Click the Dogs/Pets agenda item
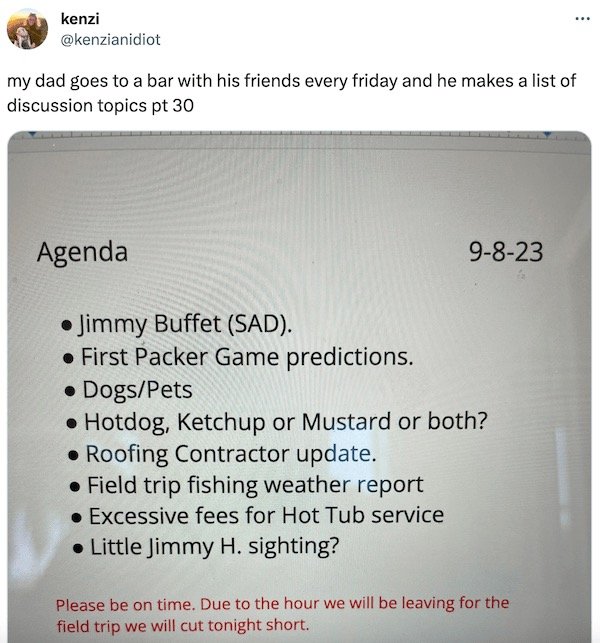 coord(128,390)
